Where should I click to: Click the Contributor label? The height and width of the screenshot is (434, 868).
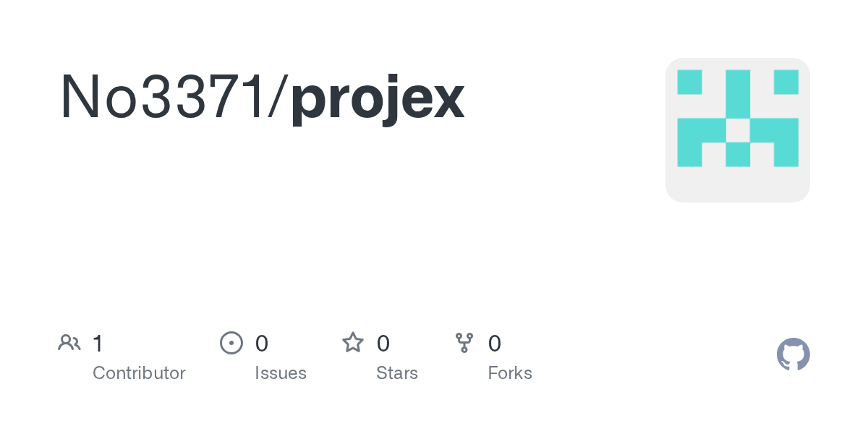pyautogui.click(x=139, y=373)
